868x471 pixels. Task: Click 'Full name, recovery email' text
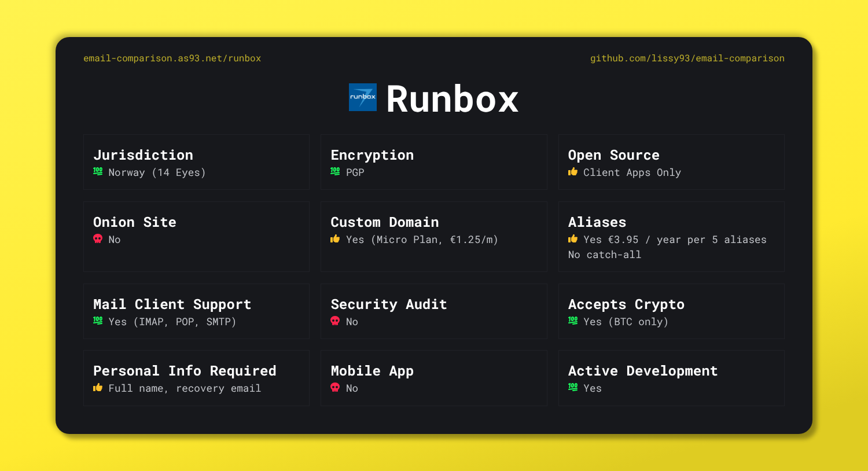point(185,388)
